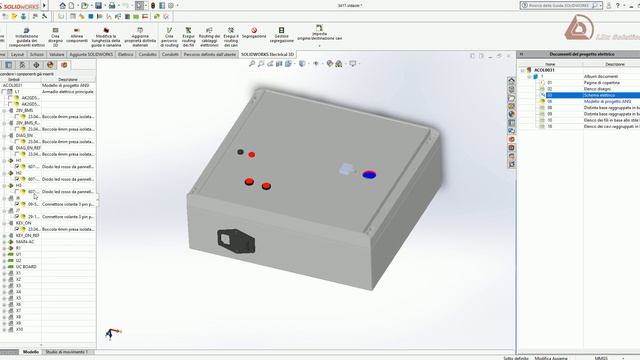This screenshot has width=640, height=360.
Task: Click Esegui il routing dei cavi
Action: 231,38
